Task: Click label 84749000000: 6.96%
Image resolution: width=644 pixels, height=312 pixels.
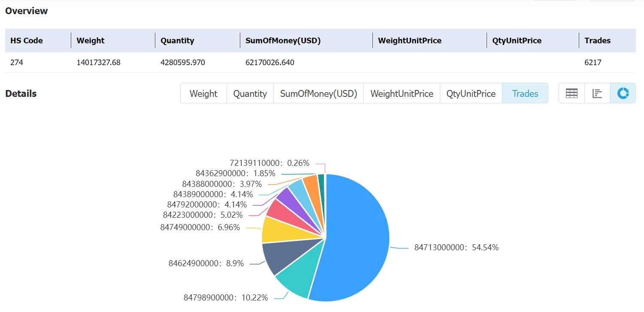Action: [x=200, y=227]
